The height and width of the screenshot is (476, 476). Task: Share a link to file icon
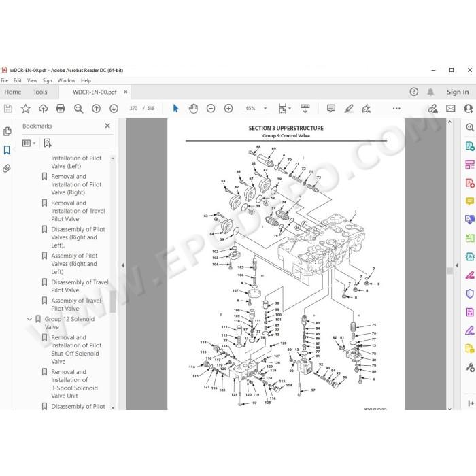coord(433,108)
